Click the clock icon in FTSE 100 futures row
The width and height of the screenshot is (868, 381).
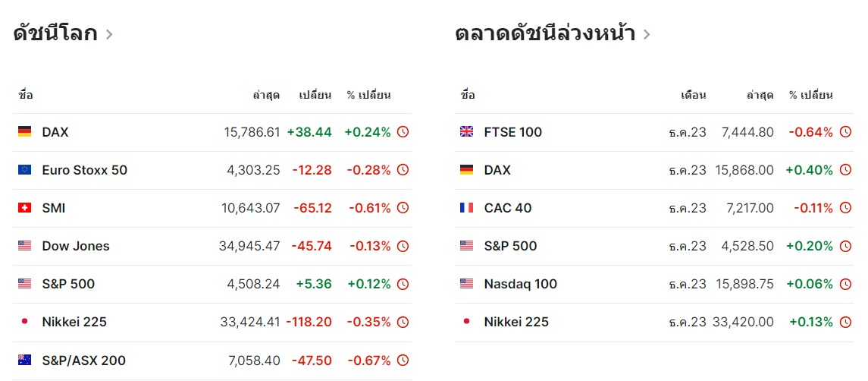845,132
